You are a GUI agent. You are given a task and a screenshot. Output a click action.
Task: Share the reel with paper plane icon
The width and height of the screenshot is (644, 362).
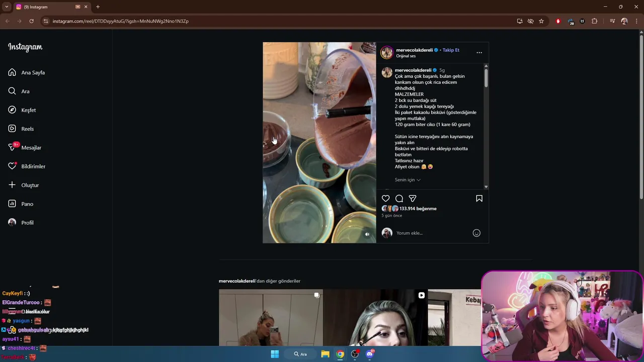tap(413, 199)
